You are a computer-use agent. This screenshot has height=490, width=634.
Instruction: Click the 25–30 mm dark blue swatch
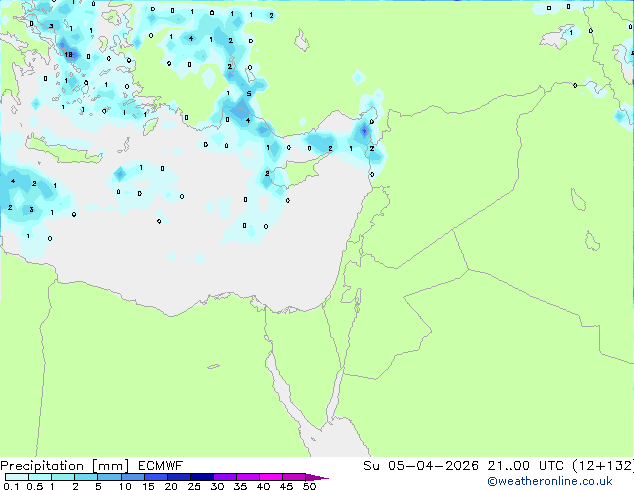click(x=201, y=477)
